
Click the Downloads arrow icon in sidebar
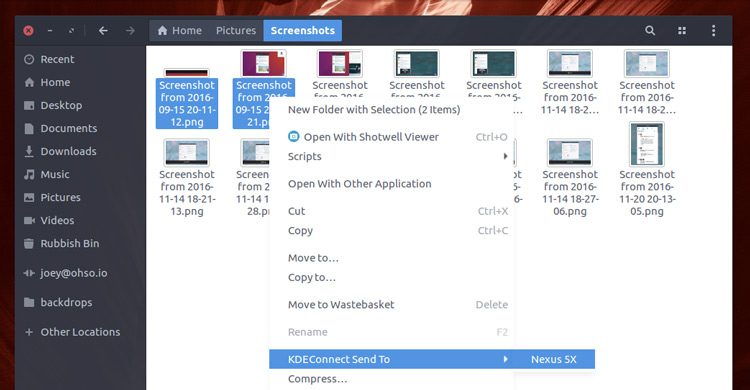tap(29, 151)
